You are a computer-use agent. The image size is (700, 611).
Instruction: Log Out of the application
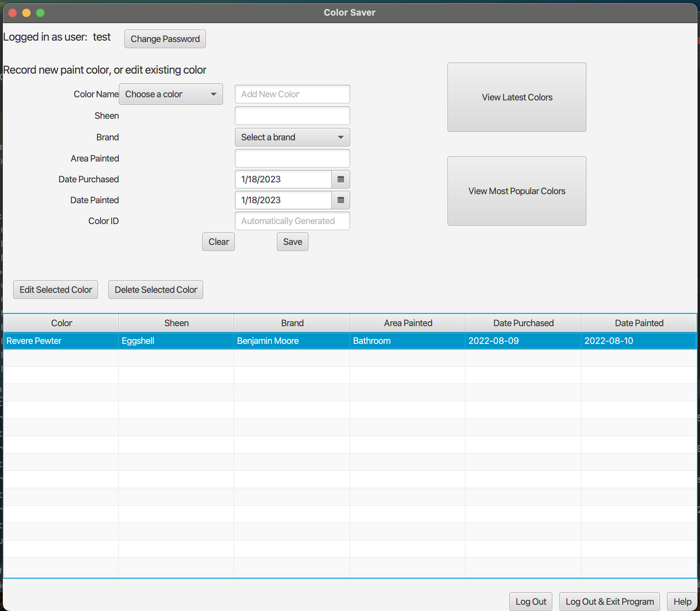(530, 602)
